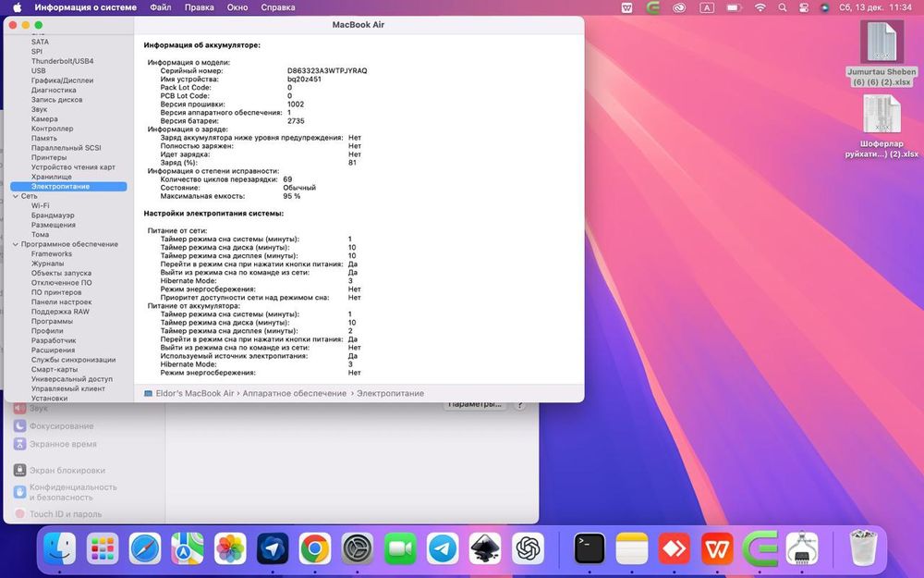The width and height of the screenshot is (924, 578).
Task: Click the Wi-Fi status icon in menu bar
Action: pyautogui.click(x=760, y=7)
